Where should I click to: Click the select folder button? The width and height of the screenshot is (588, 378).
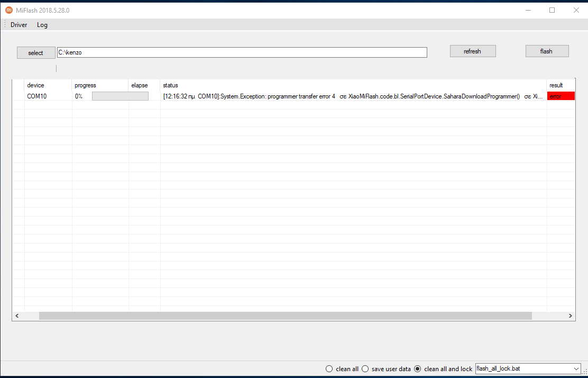[36, 52]
